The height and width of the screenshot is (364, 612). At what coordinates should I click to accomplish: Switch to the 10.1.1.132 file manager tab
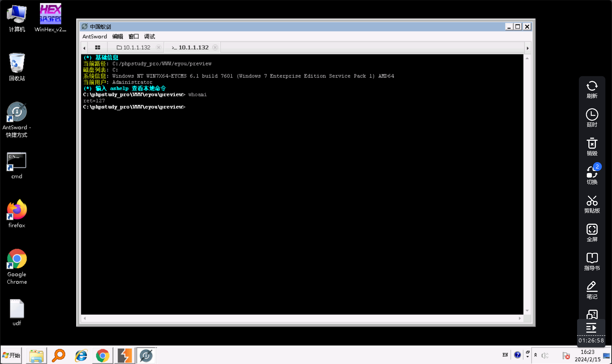(134, 48)
